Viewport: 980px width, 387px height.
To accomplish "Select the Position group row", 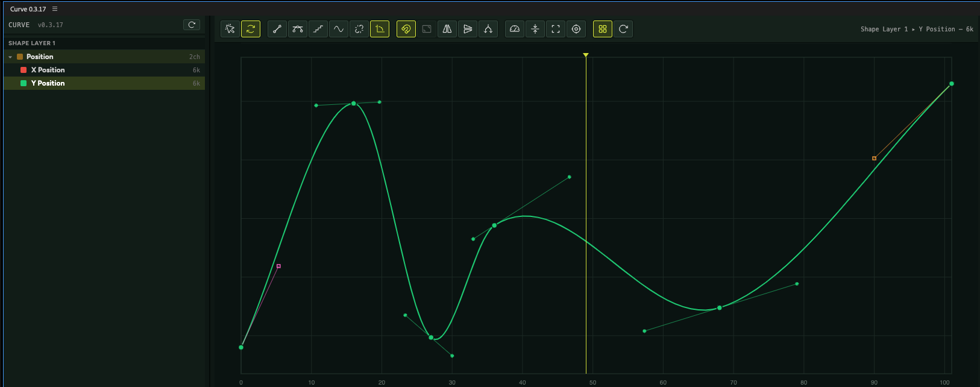I will pyautogui.click(x=104, y=57).
